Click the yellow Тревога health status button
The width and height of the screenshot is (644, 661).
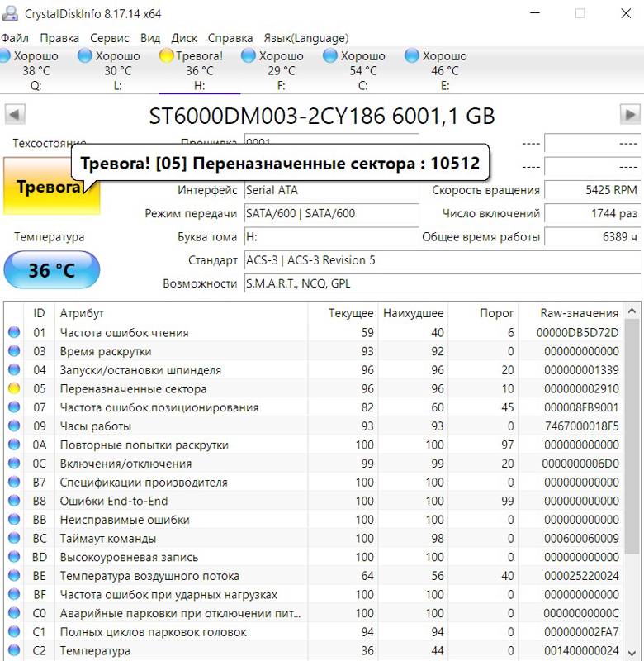click(x=51, y=187)
